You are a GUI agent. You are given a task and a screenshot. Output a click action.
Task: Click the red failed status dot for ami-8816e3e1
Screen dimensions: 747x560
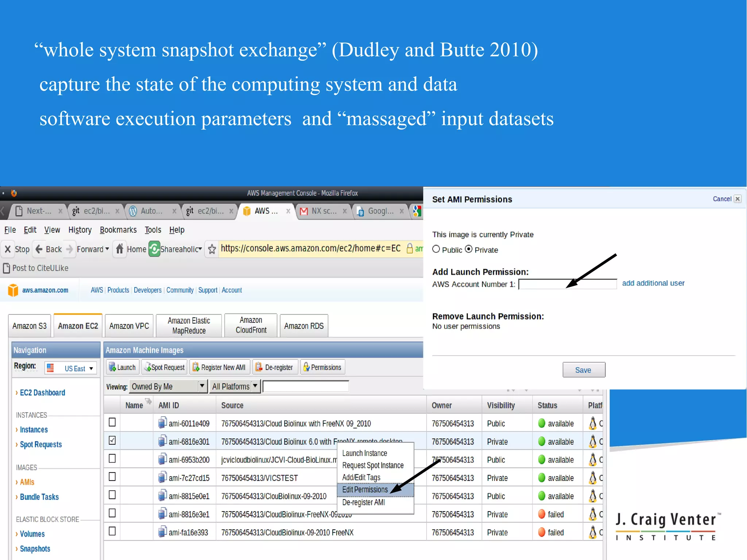[542, 514]
